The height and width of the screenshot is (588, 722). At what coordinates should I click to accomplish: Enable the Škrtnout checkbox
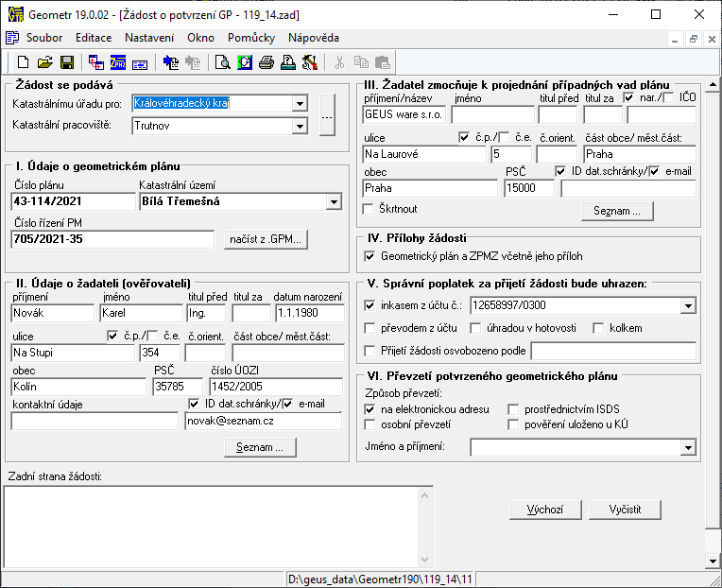point(370,209)
